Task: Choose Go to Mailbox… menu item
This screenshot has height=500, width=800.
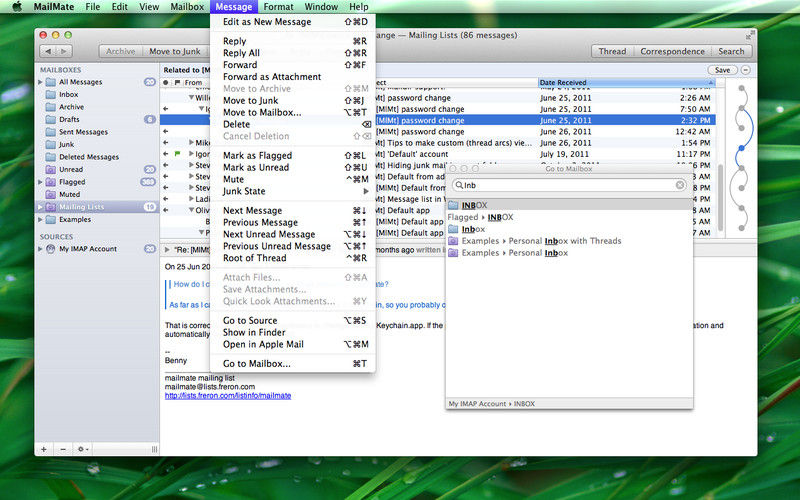Action: point(293,364)
